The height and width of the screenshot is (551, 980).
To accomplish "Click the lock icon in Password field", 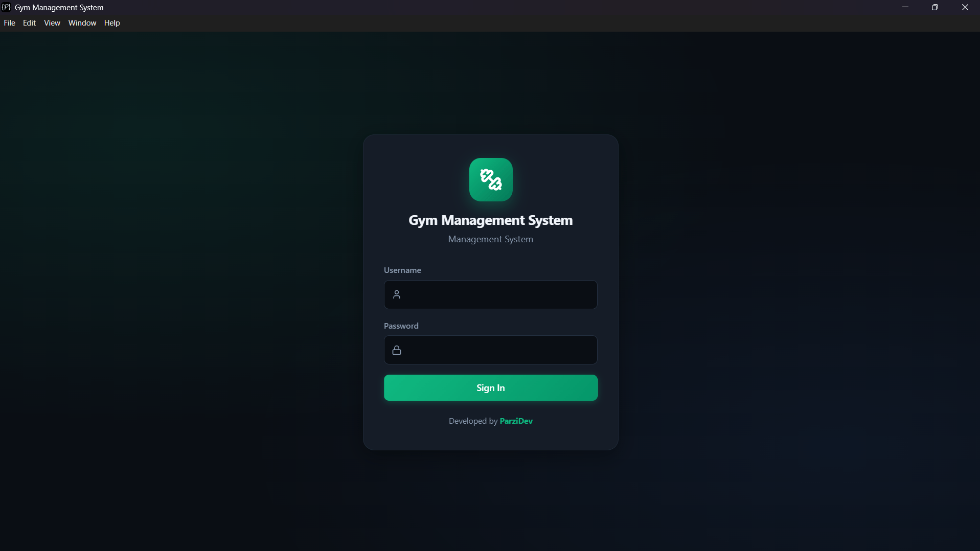I will coord(397,350).
